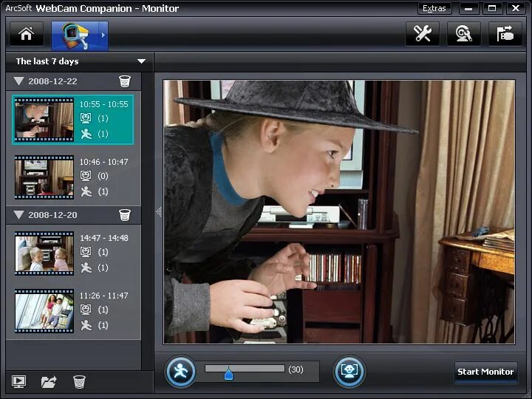Click face detection icon for 11:26 recording
The width and height of the screenshot is (532, 399).
[86, 310]
